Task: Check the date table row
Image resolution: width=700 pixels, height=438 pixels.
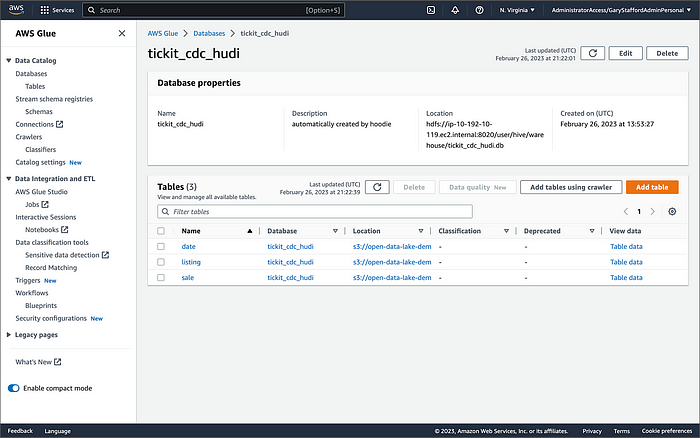Action: click(x=161, y=246)
